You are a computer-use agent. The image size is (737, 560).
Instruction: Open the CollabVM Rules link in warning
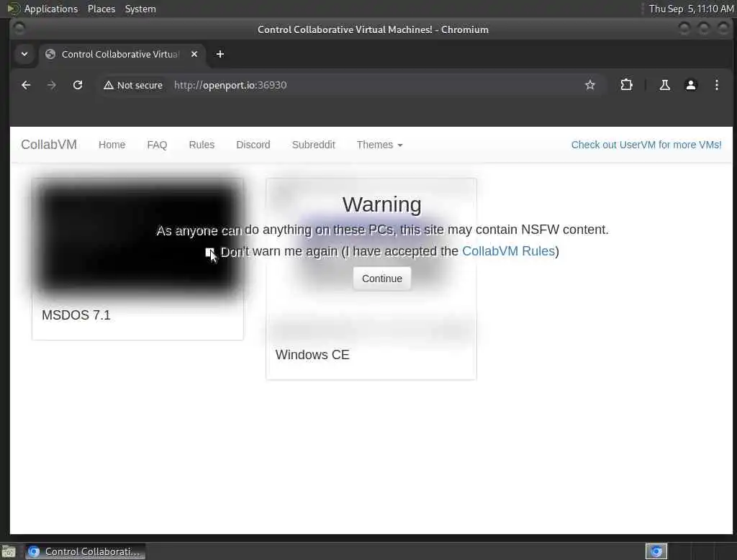tap(508, 251)
